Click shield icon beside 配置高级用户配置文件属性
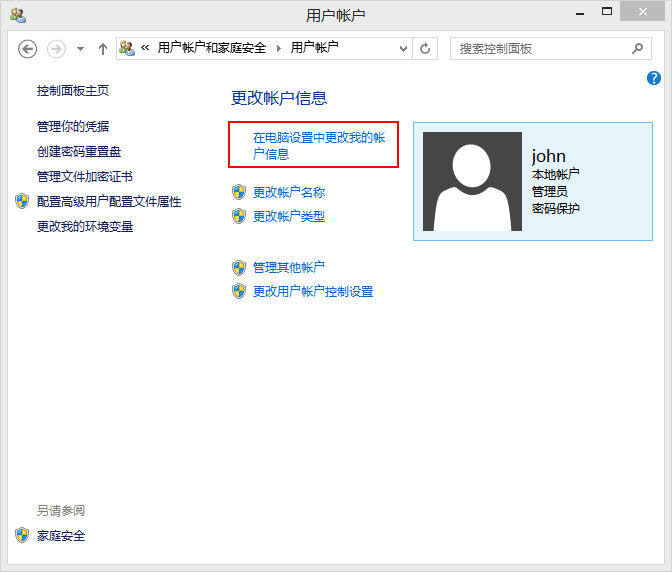The height and width of the screenshot is (572, 672). click(22, 201)
